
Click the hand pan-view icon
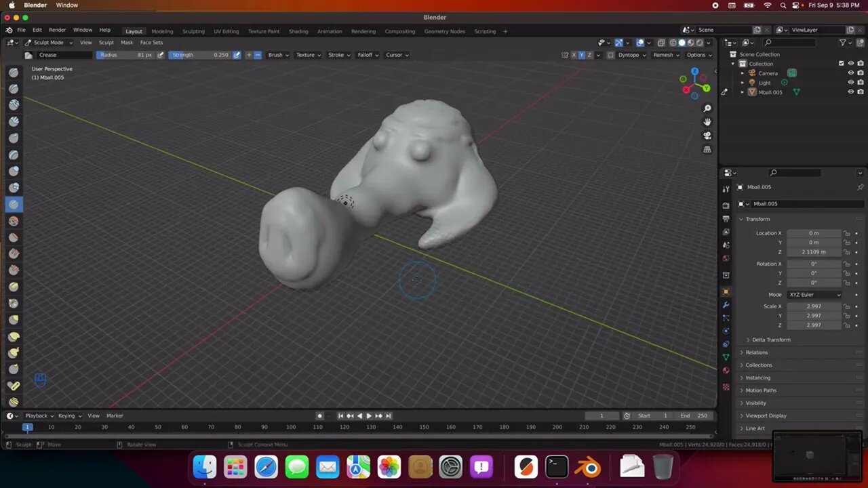(707, 122)
